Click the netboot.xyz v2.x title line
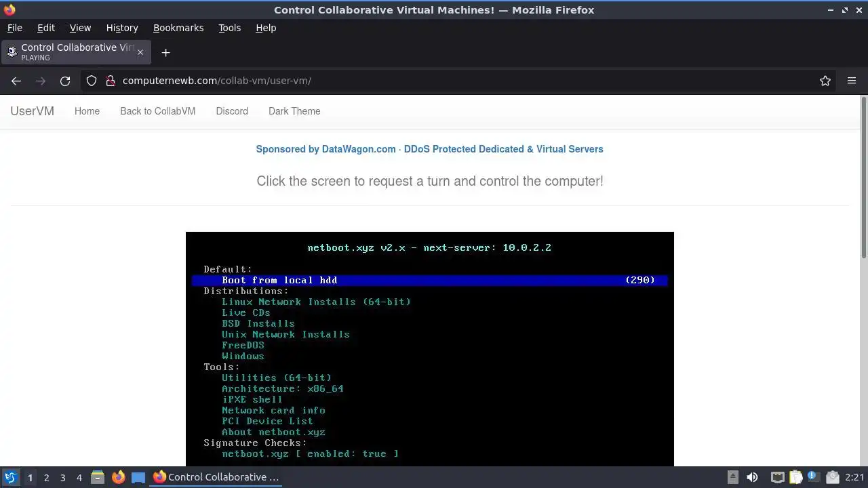Screen dimensions: 868x488 tap(429, 247)
